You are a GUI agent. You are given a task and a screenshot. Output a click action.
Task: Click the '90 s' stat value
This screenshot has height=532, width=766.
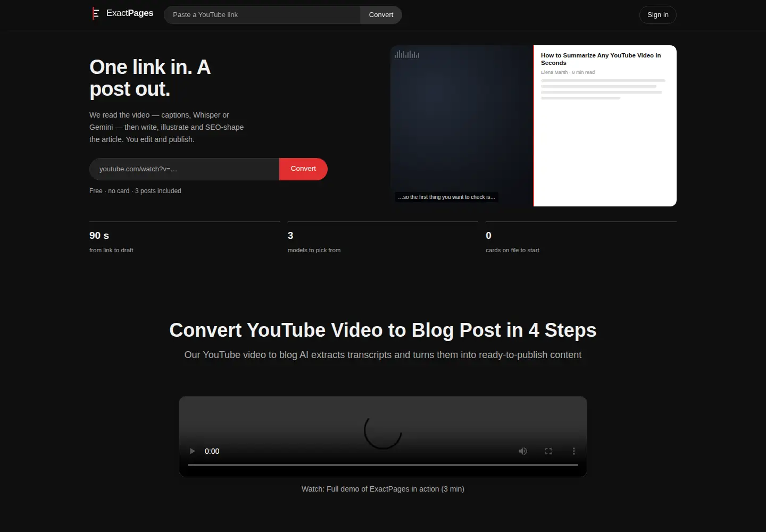coord(99,236)
